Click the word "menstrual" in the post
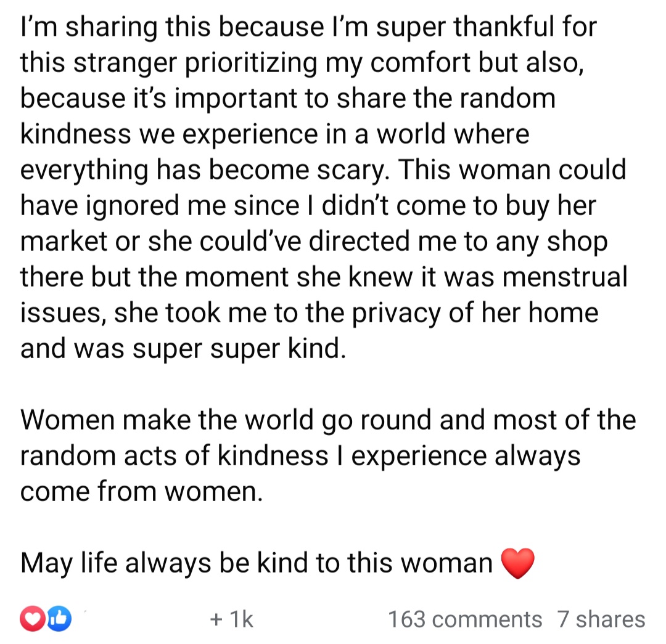 tap(565, 277)
